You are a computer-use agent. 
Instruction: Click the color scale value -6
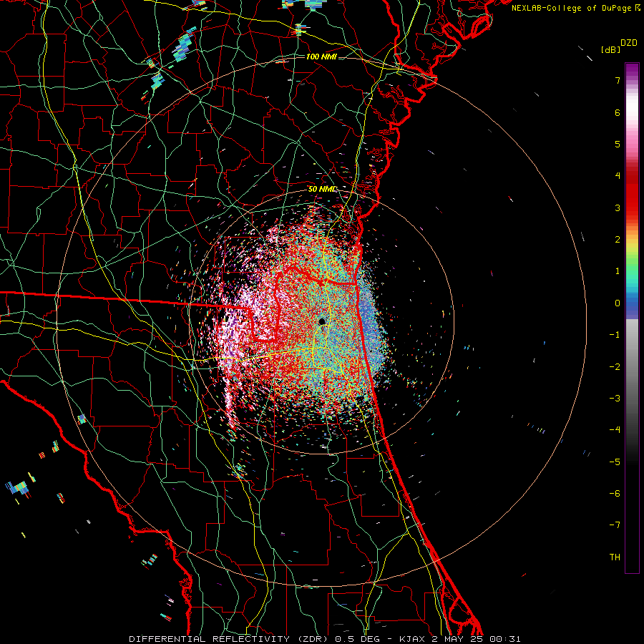615,494
